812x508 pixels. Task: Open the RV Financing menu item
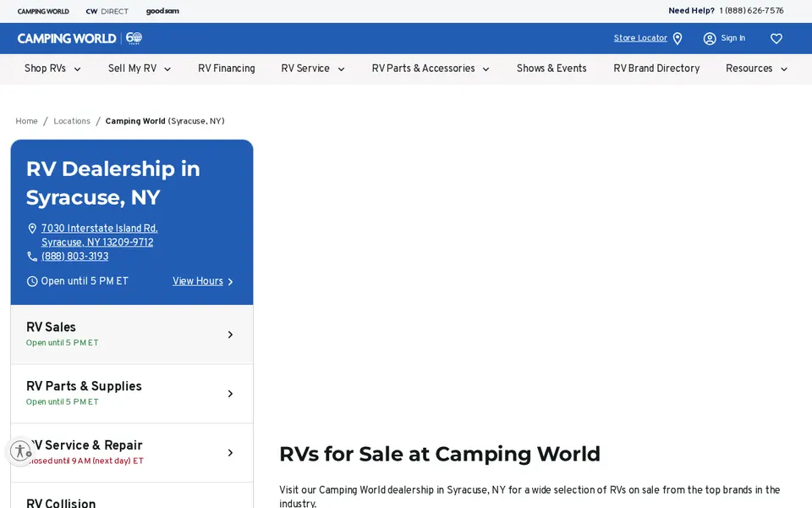click(x=227, y=69)
